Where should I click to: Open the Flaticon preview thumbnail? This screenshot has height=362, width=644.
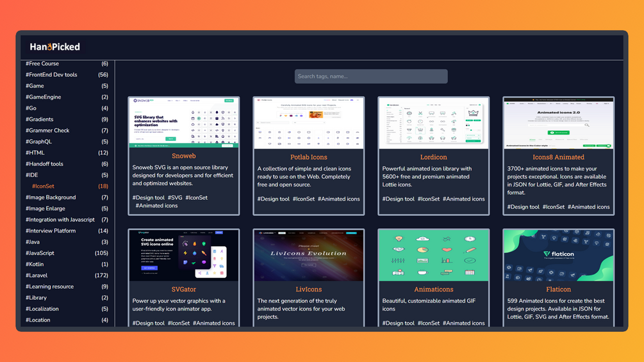coord(558,255)
